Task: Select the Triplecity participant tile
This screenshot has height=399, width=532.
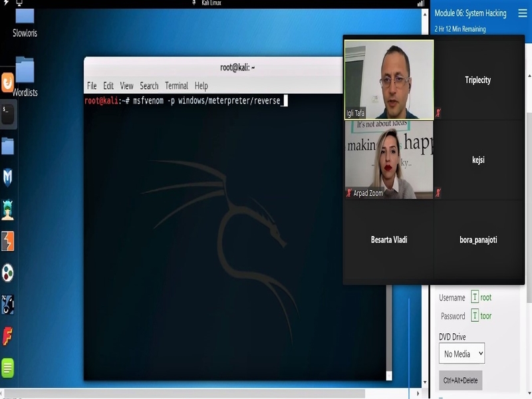Action: point(477,80)
